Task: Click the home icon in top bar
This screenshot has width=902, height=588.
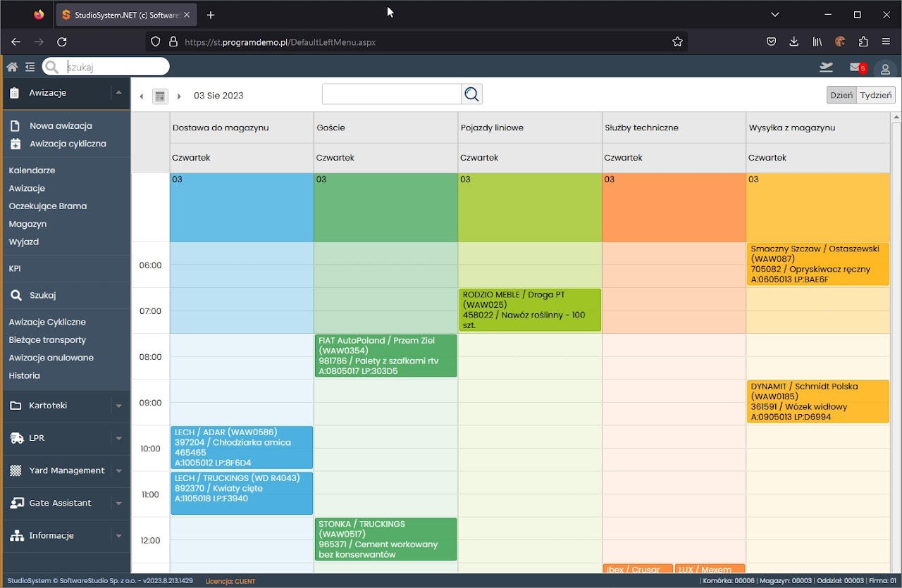Action: [x=12, y=67]
